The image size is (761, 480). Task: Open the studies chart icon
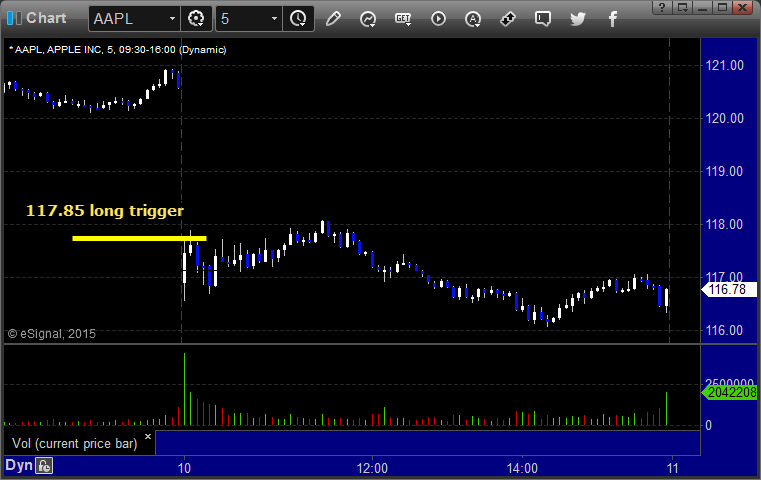368,19
